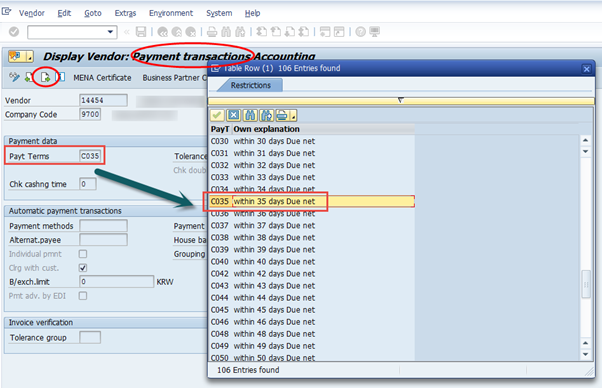Click the Create New Session icon
This screenshot has height=388, width=602.
pos(325,32)
